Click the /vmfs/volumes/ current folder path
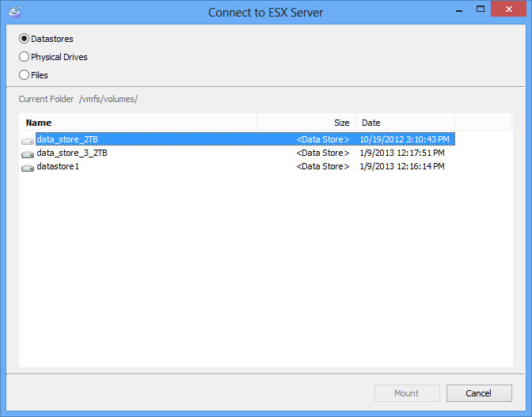Viewport: 532px width, 417px height. 108,99
